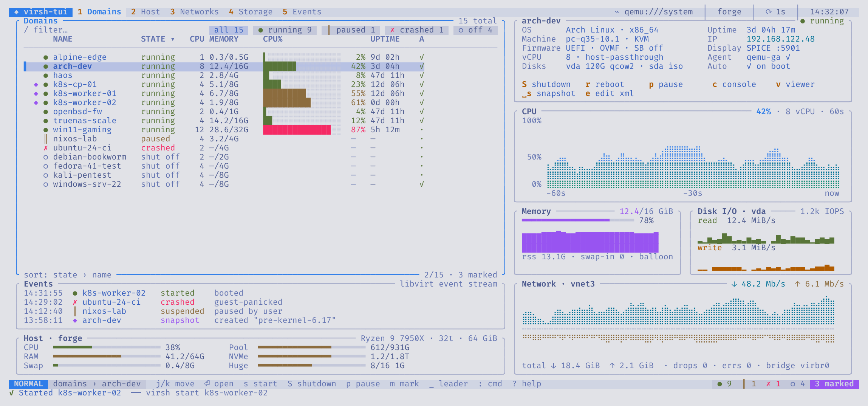Viewport: 868px width, 406px height.
Task: Click the 'reboot' action in arch-dev panel
Action: [605, 84]
